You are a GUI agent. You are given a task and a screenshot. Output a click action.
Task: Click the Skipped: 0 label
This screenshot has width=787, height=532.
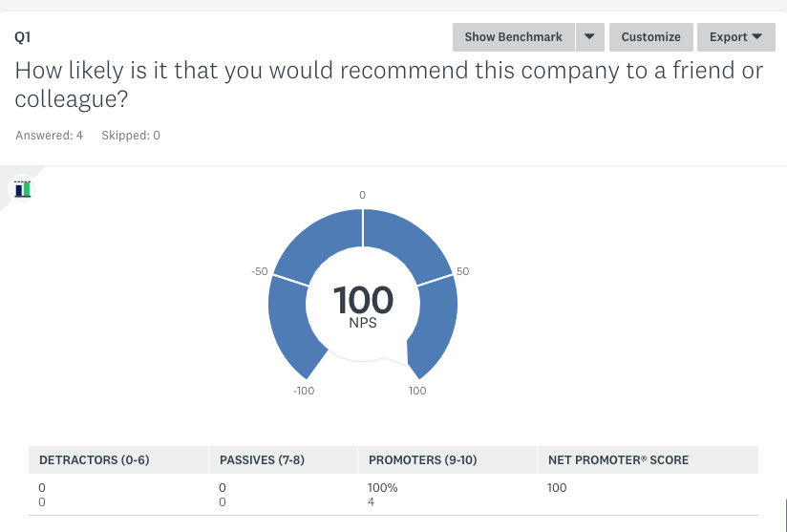click(131, 136)
